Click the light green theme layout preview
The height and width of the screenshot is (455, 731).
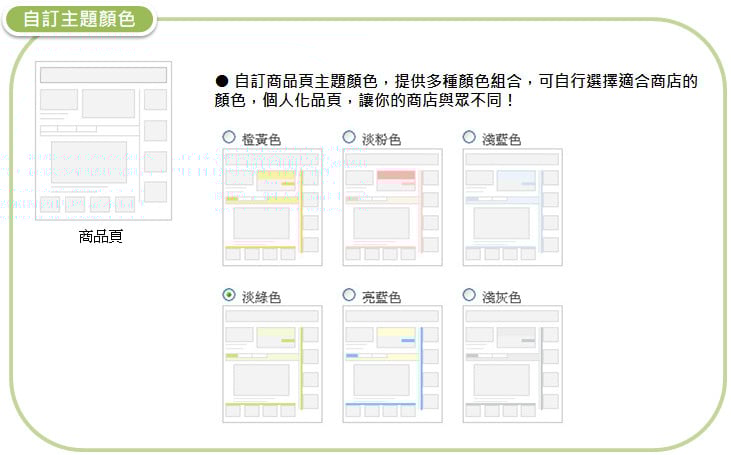tap(272, 364)
